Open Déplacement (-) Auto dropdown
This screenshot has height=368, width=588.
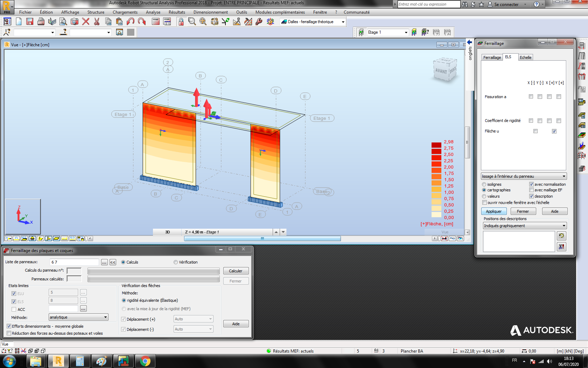click(x=210, y=329)
